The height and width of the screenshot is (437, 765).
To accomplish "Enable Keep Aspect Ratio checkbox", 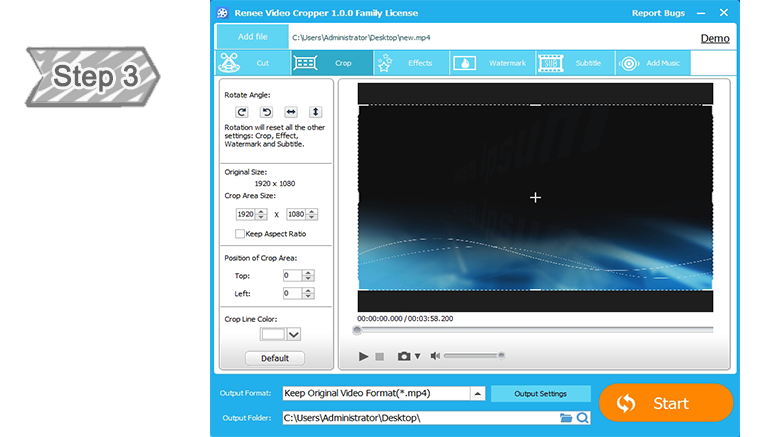I will [239, 234].
